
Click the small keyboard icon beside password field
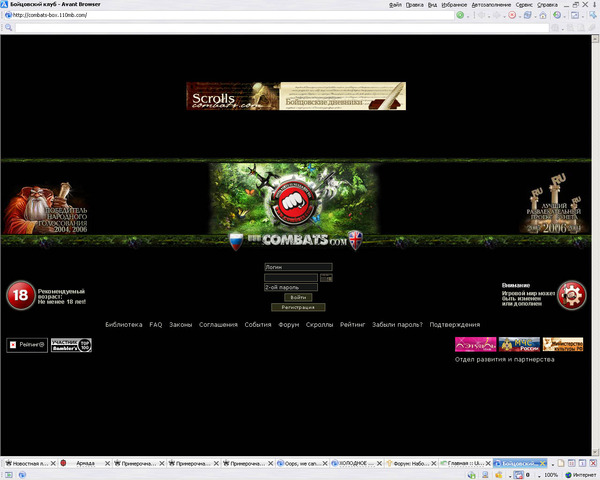pos(326,278)
